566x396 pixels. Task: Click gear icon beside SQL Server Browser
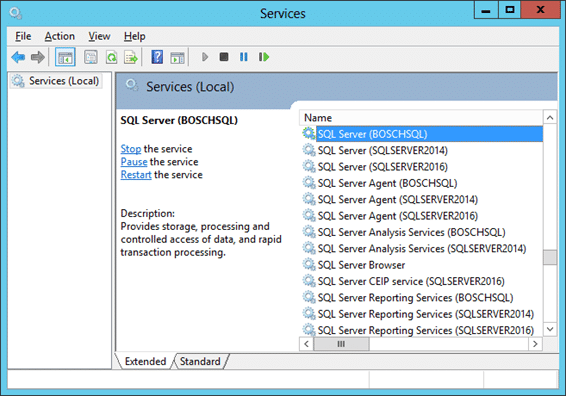pyautogui.click(x=309, y=265)
